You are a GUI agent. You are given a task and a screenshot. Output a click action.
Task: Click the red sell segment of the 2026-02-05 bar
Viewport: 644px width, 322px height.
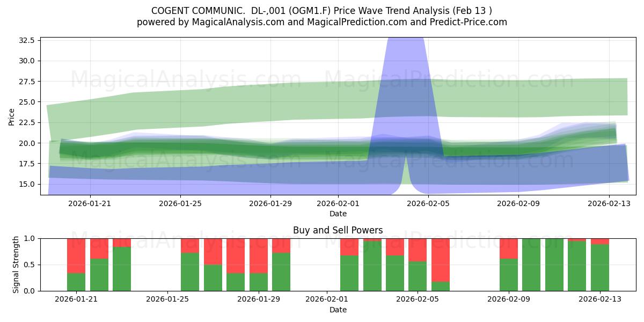click(x=418, y=250)
